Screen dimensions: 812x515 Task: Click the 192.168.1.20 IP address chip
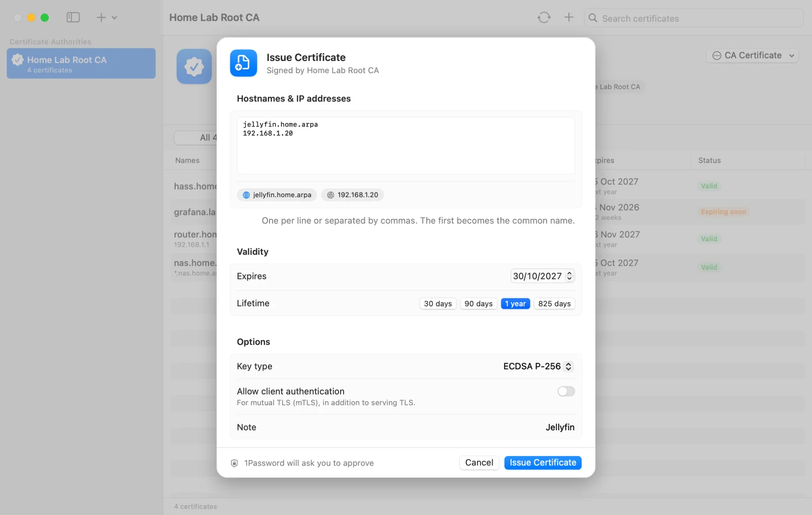[x=352, y=195]
